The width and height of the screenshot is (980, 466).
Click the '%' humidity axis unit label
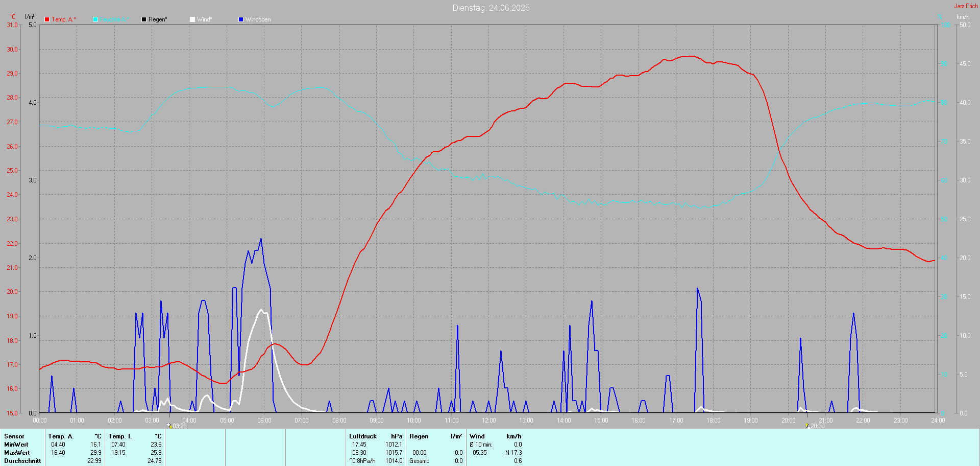941,17
